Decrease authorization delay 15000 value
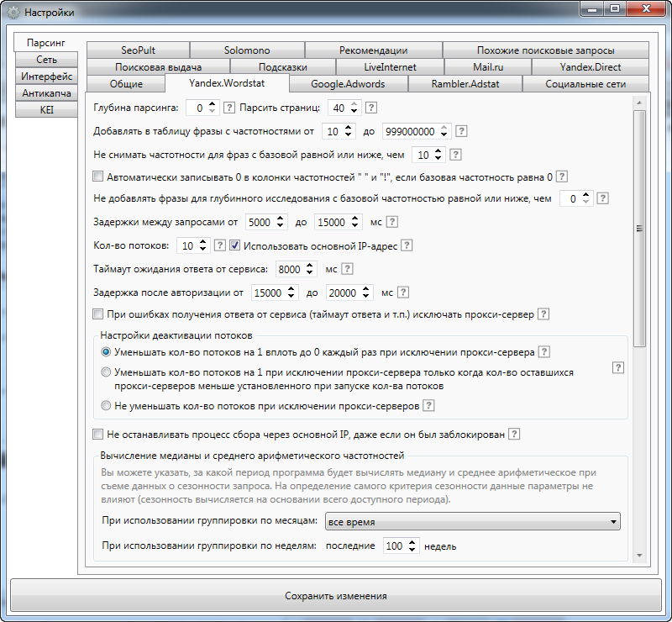Viewport: 672px width, 622px height. coord(291,297)
